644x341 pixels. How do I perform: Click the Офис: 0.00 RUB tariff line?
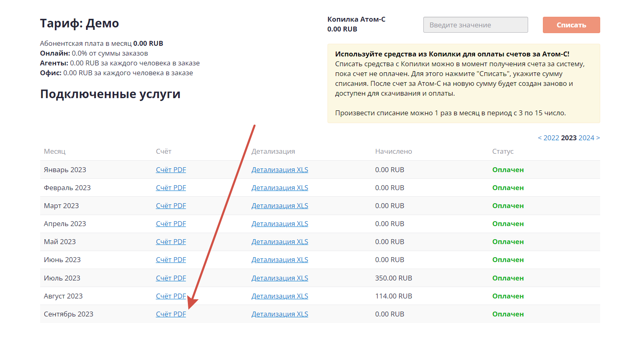116,73
